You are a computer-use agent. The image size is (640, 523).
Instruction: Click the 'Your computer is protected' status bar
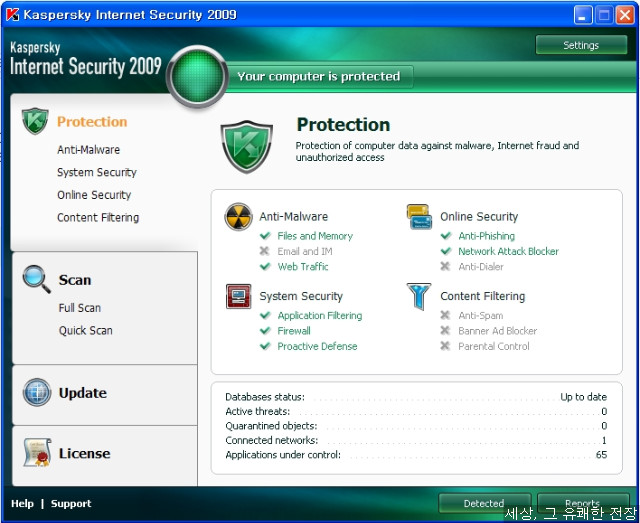(319, 76)
